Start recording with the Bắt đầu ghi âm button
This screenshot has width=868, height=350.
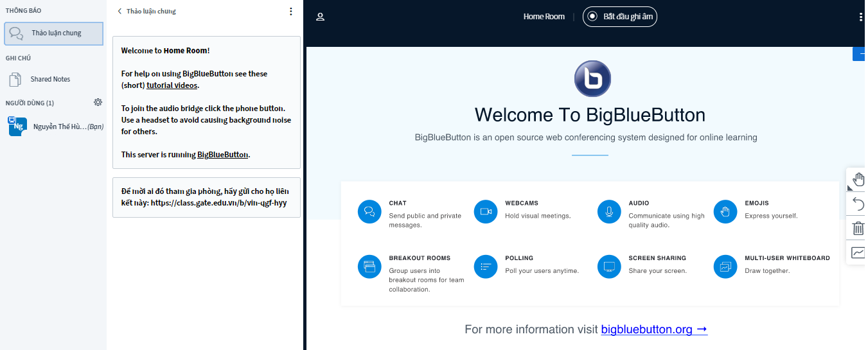pos(620,17)
